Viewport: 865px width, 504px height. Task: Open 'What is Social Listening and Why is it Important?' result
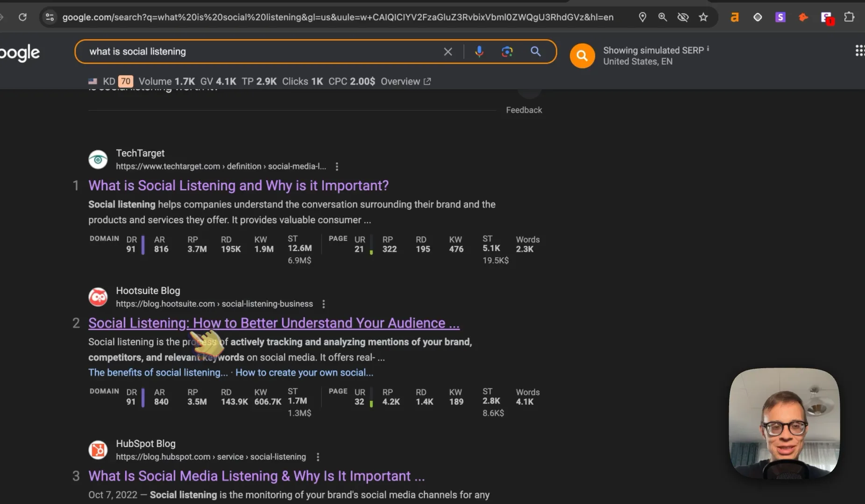pyautogui.click(x=239, y=186)
